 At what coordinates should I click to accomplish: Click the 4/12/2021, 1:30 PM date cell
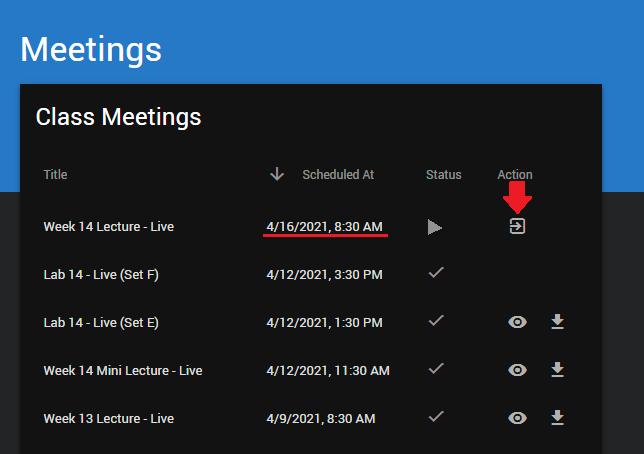[x=324, y=323]
